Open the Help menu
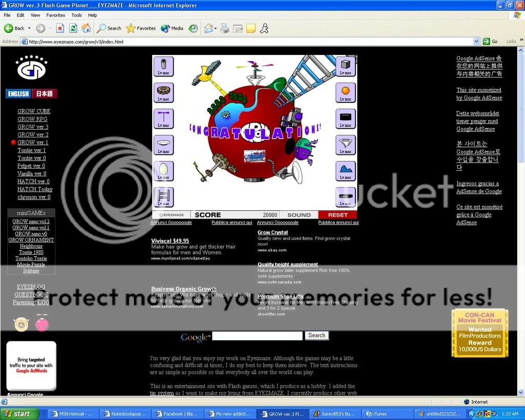The image size is (525, 420). (92, 15)
